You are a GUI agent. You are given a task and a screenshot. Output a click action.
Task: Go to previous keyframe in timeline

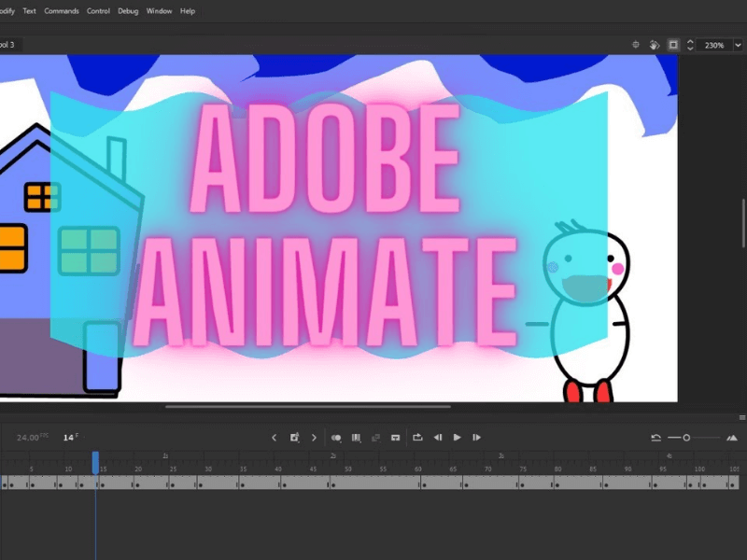(x=274, y=437)
